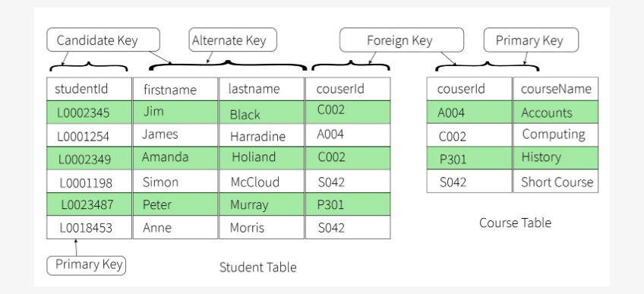Select the History cell in Course Table
The image size is (644, 294).
tap(555, 158)
